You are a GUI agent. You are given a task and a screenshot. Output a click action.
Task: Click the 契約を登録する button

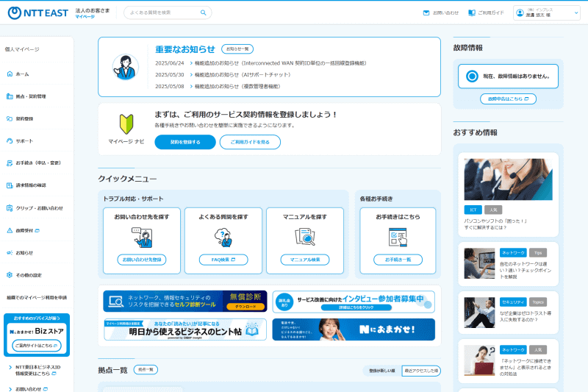click(185, 142)
